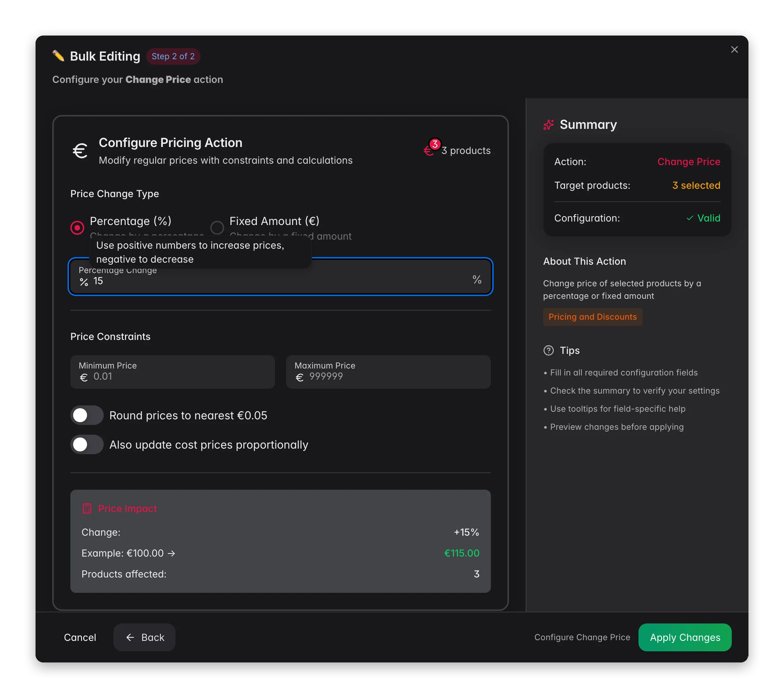Click the Price Constraints heading
784x698 pixels.
click(110, 336)
